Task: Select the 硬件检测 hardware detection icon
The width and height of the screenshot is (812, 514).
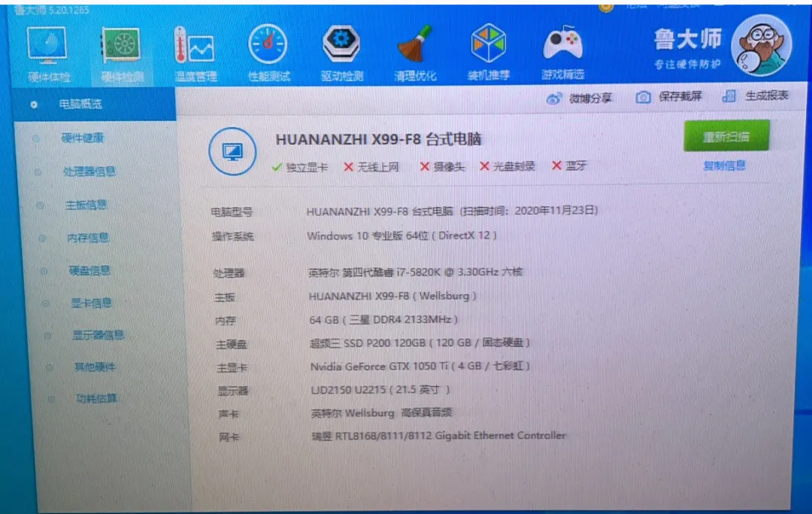Action: 121,45
